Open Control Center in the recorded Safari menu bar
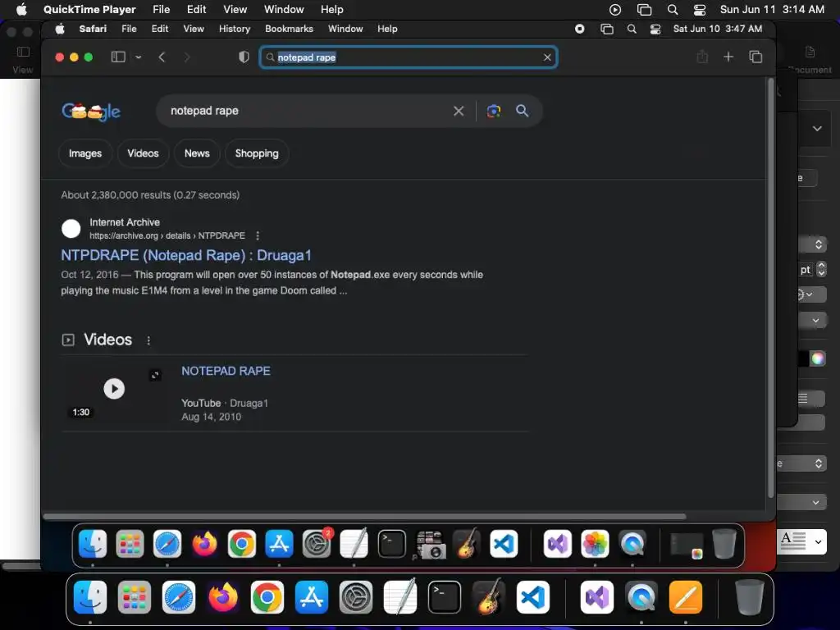 655,29
